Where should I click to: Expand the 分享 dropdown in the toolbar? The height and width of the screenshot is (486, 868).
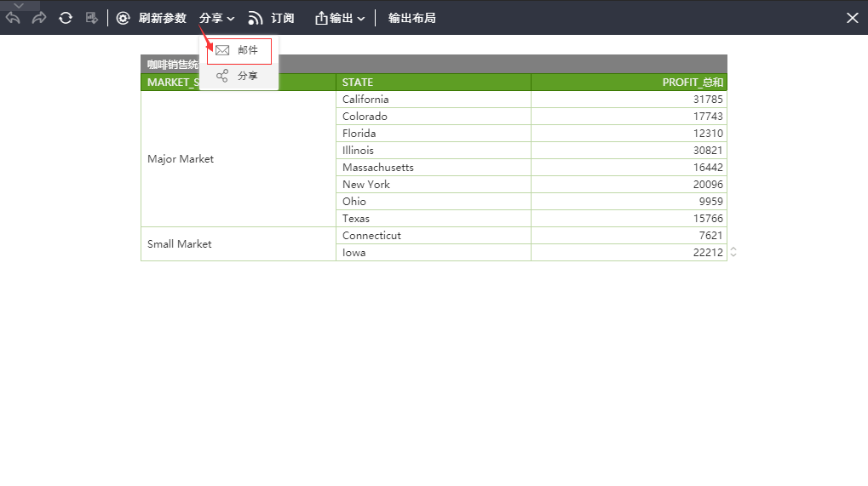tap(216, 18)
